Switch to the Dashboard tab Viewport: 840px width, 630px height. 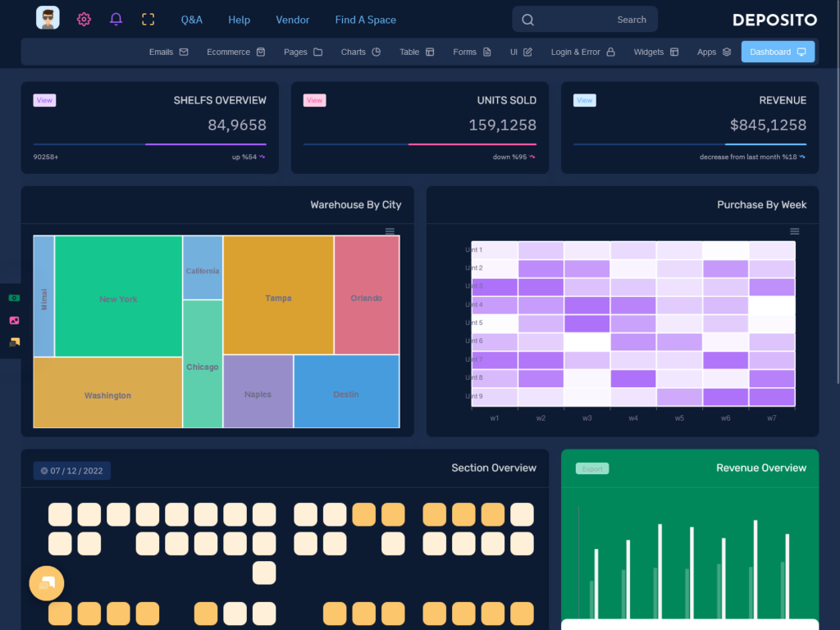coord(778,51)
